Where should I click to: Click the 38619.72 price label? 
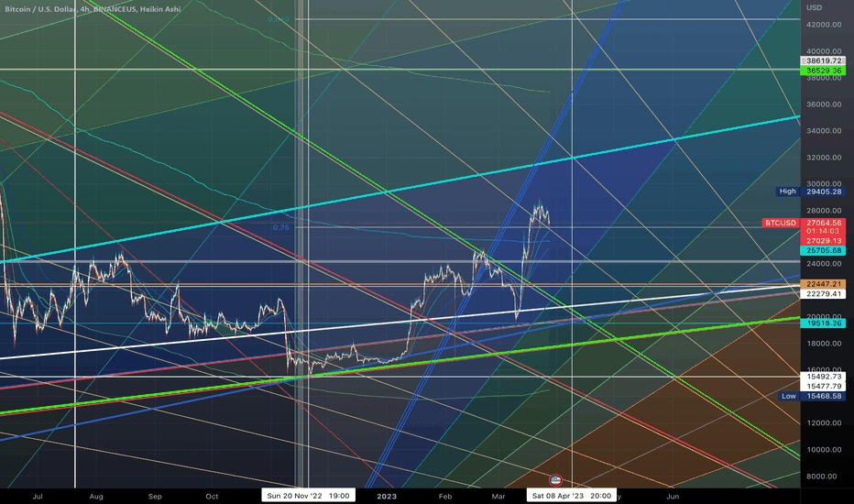pyautogui.click(x=823, y=61)
